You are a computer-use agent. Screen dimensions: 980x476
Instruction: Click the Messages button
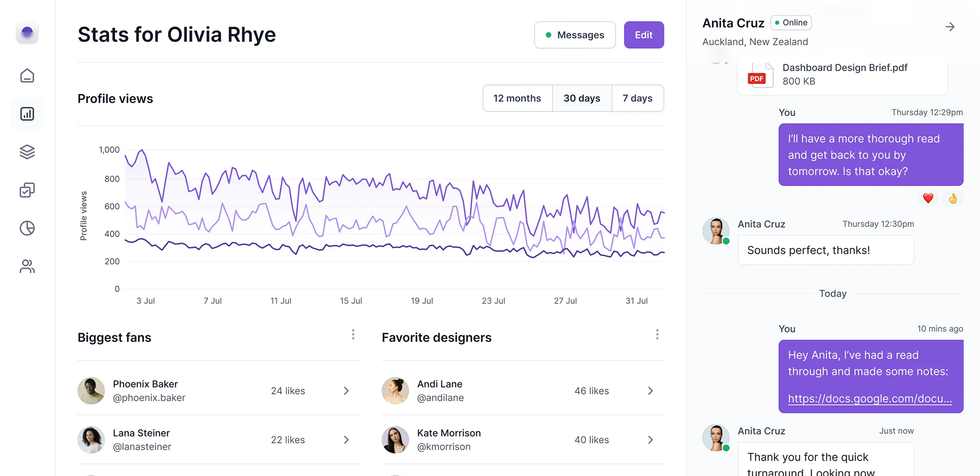[x=575, y=35]
